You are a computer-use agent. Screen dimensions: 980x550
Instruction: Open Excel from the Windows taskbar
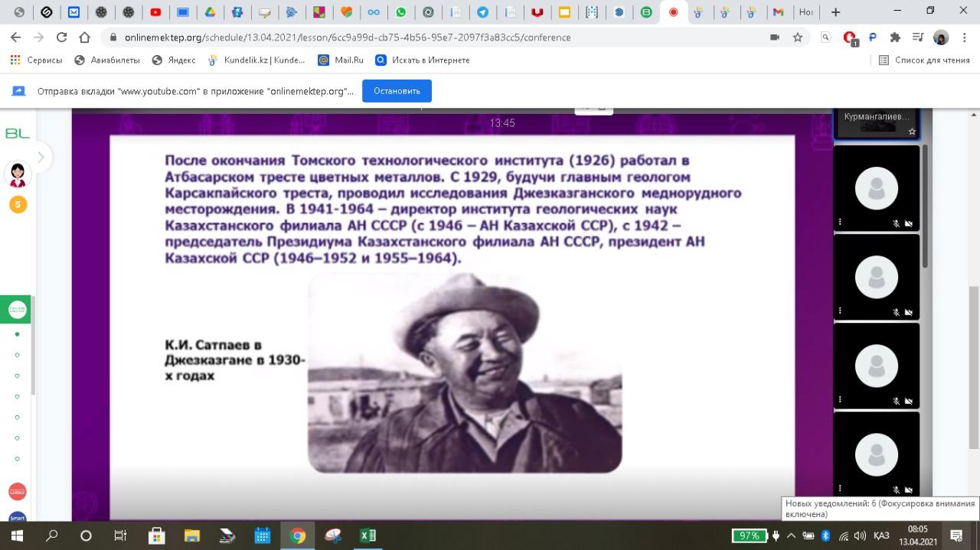[x=367, y=535]
